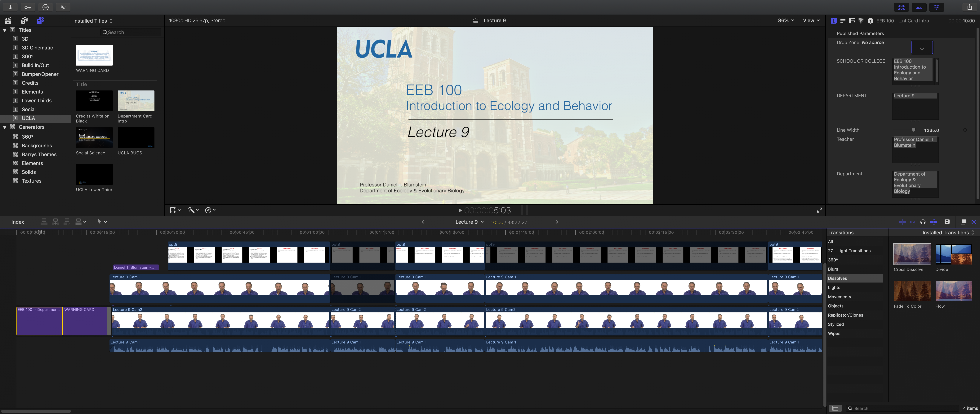Click the Index button
This screenshot has height=414, width=980.
17,222
